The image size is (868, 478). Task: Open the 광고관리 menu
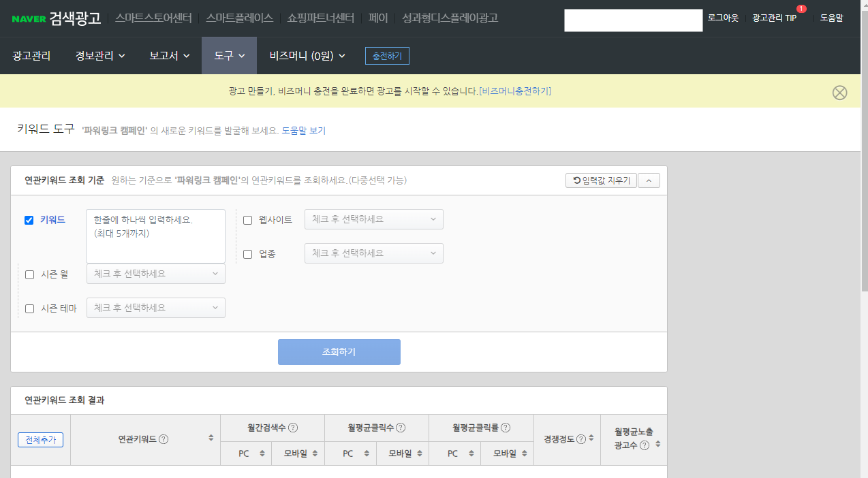[x=31, y=56]
